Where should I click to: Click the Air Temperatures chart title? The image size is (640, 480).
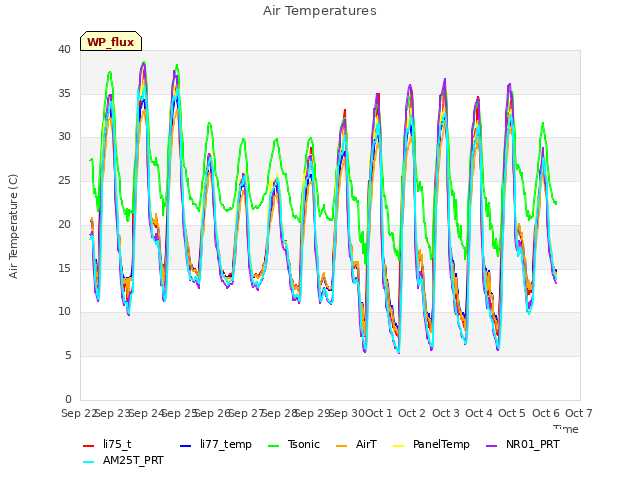[320, 11]
